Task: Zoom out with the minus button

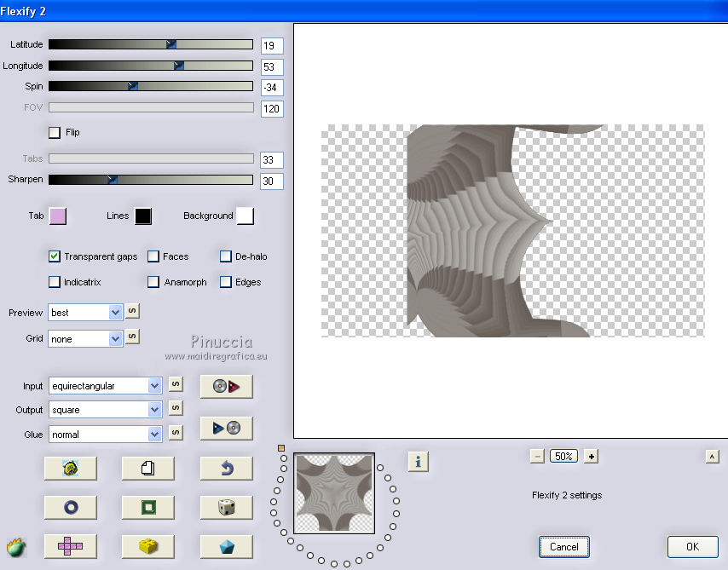Action: coord(537,457)
